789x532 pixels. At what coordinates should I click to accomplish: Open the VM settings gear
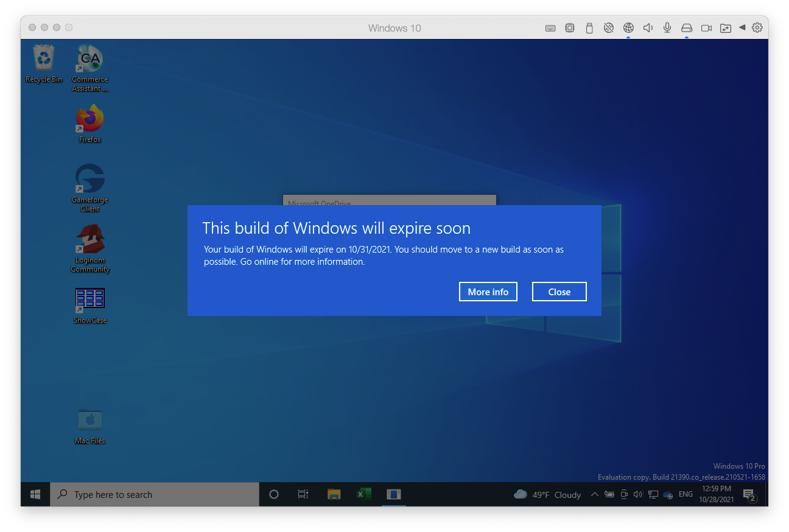point(757,27)
